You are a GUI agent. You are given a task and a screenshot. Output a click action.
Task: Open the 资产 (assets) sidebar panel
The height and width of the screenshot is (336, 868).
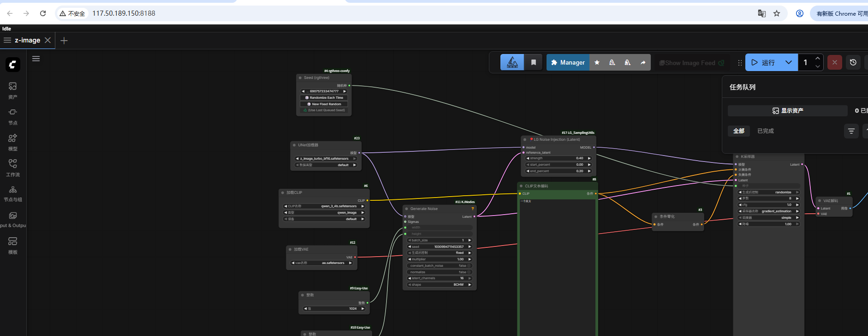pyautogui.click(x=13, y=90)
